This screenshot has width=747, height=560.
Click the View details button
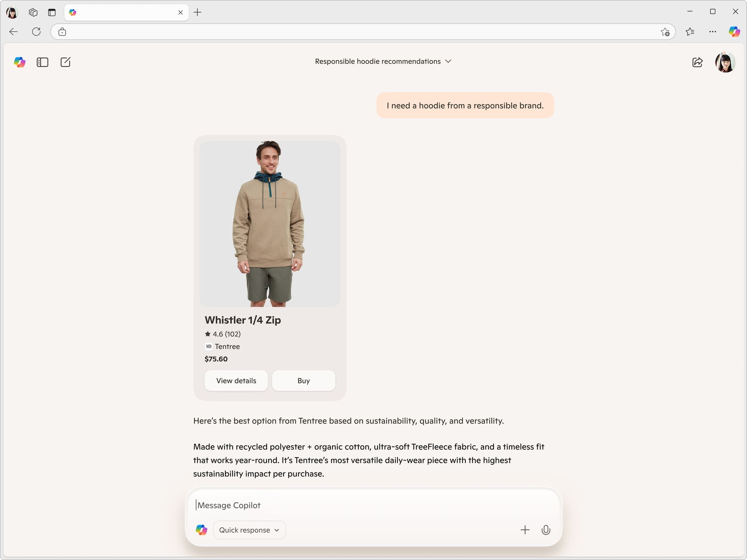pos(236,381)
